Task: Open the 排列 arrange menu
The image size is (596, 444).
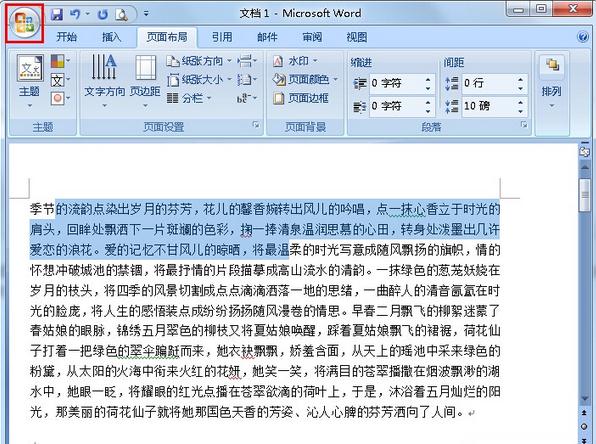Action: click(552, 81)
